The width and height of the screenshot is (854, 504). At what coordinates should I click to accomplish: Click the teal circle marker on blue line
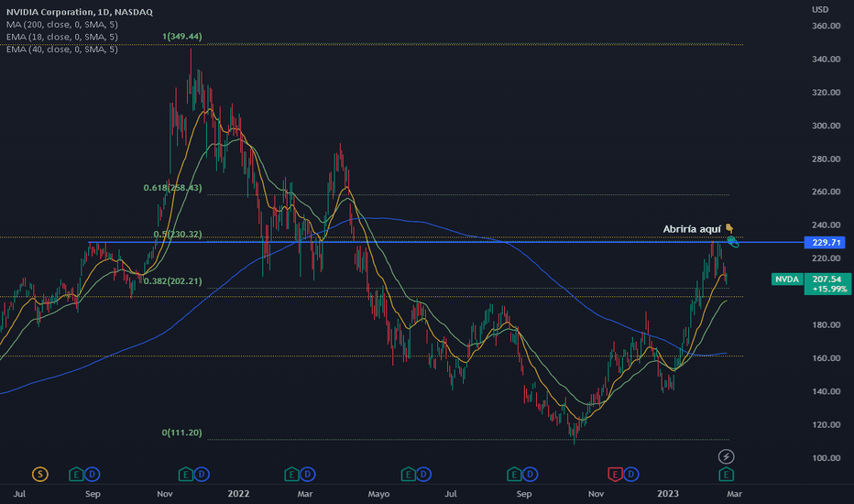pos(732,240)
